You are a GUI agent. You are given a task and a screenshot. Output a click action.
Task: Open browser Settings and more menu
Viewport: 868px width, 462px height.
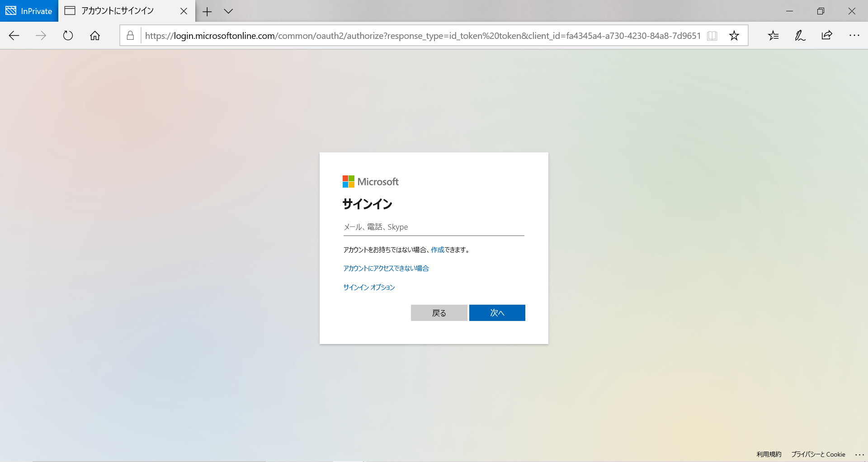[x=854, y=36]
